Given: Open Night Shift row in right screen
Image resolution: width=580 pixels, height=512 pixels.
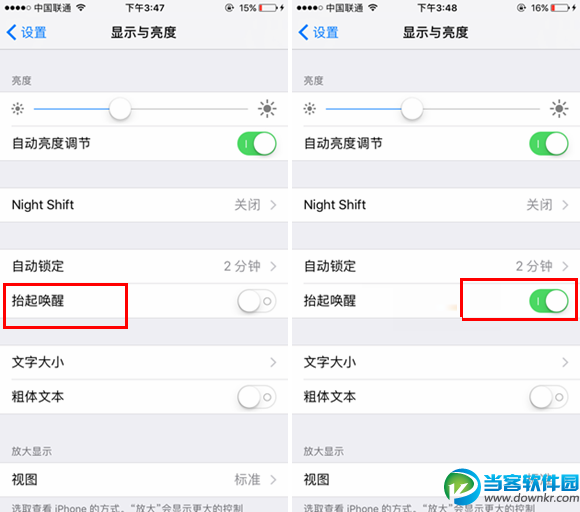Looking at the screenshot, I should (x=436, y=205).
